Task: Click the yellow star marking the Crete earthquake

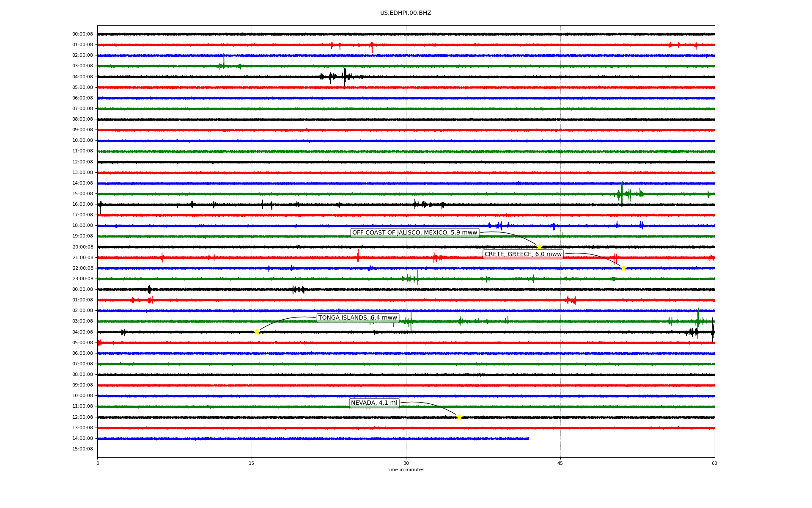Action: coord(623,268)
